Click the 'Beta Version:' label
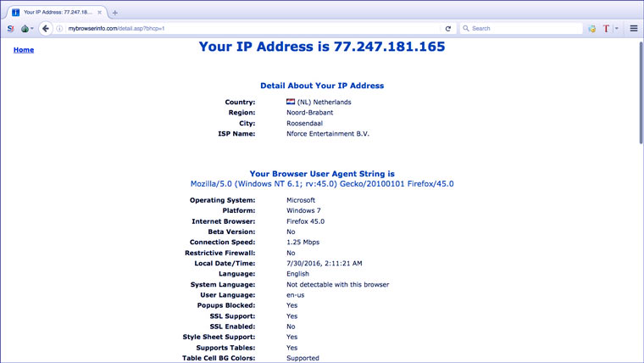644x363 pixels. pos(231,232)
